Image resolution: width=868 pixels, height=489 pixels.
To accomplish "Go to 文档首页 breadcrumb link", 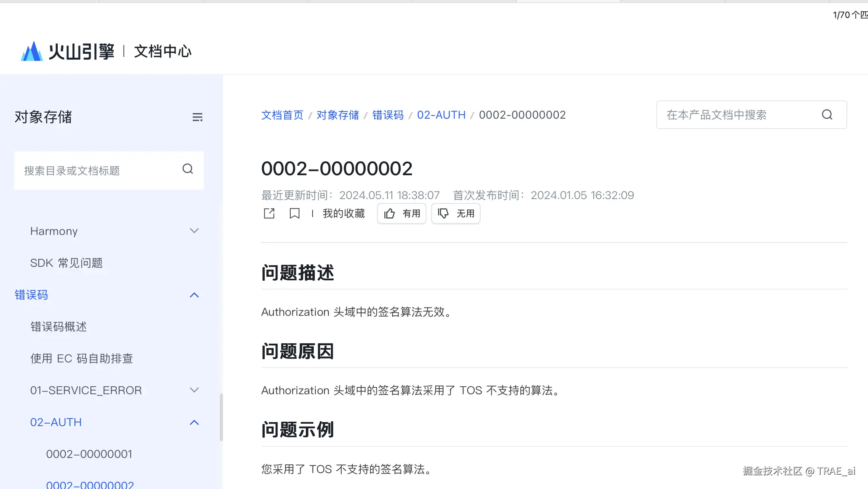I will tap(282, 115).
